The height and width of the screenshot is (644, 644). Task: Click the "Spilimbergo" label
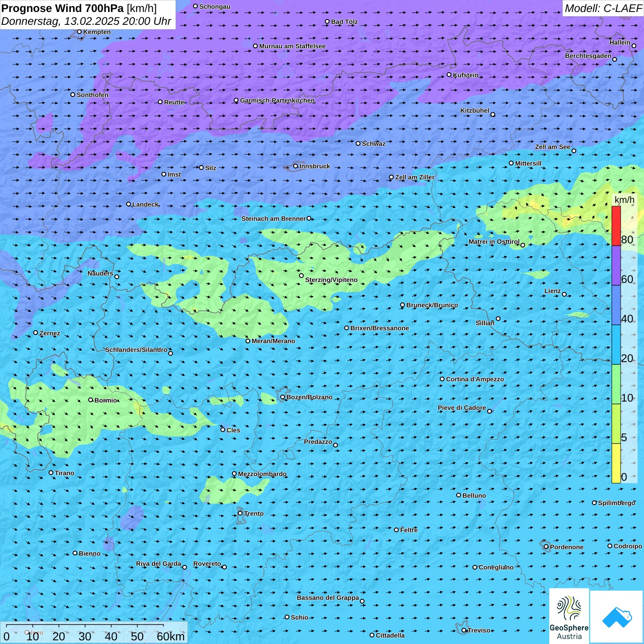[616, 503]
